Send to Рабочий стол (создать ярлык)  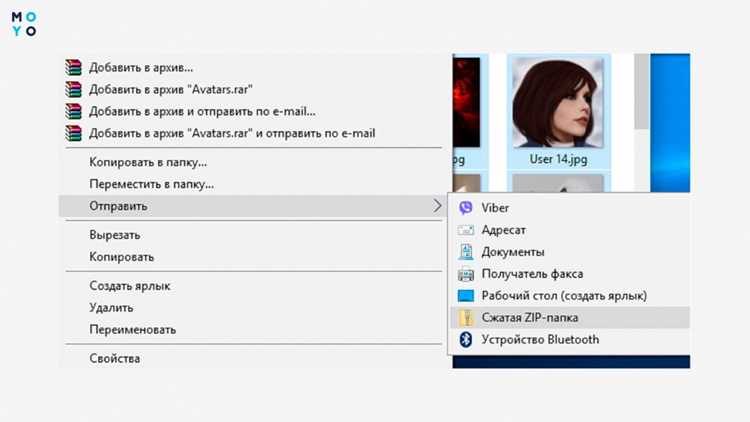pyautogui.click(x=570, y=296)
